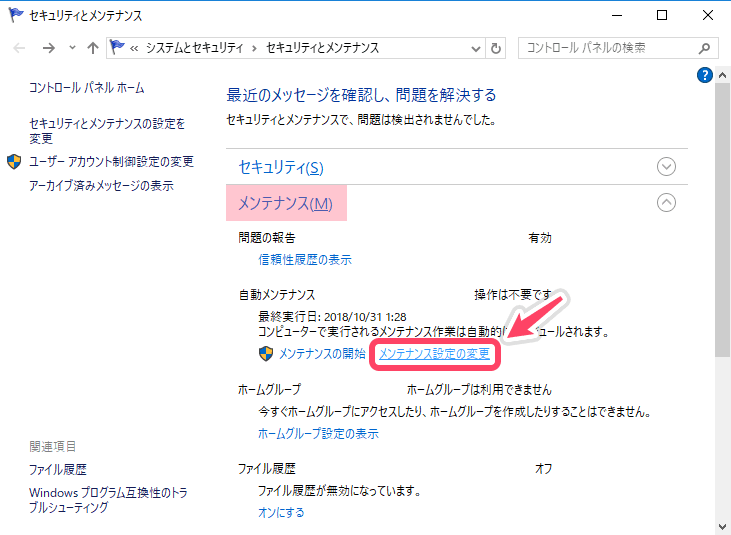Viewport: 731px width, 535px height.
Task: Open アーカイブ済みメッセージの表示 link
Action: coord(101,185)
